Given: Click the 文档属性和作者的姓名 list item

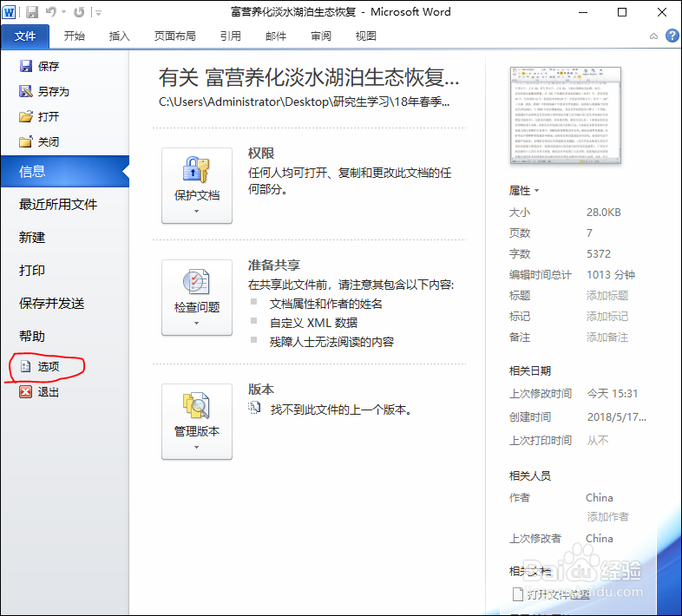Looking at the screenshot, I should [x=325, y=304].
